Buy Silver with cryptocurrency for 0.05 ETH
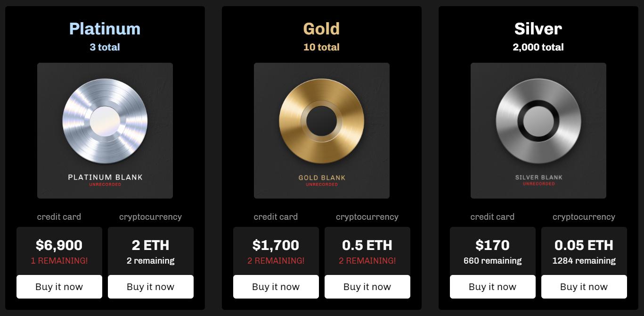 click(x=584, y=287)
